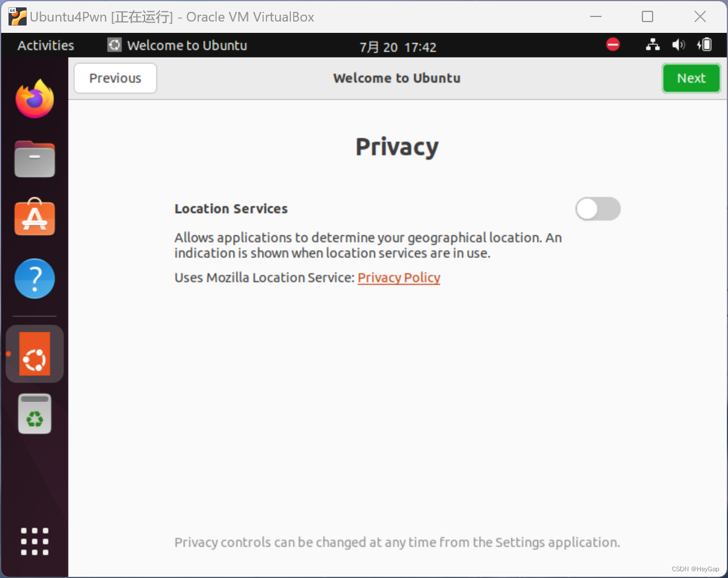Viewport: 728px width, 578px height.
Task: Launch Firefox from the dock
Action: pyautogui.click(x=35, y=98)
